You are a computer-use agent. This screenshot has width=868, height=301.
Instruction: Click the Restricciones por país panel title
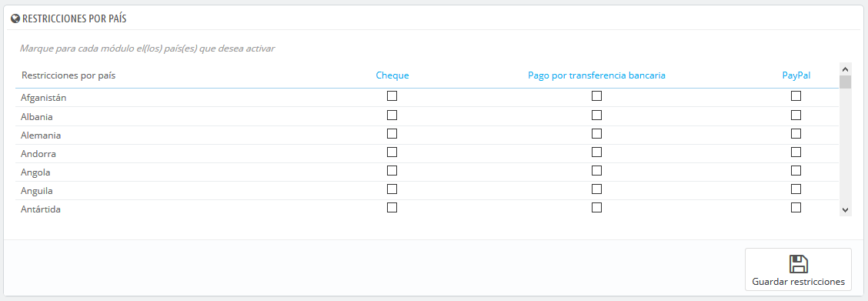tap(74, 18)
